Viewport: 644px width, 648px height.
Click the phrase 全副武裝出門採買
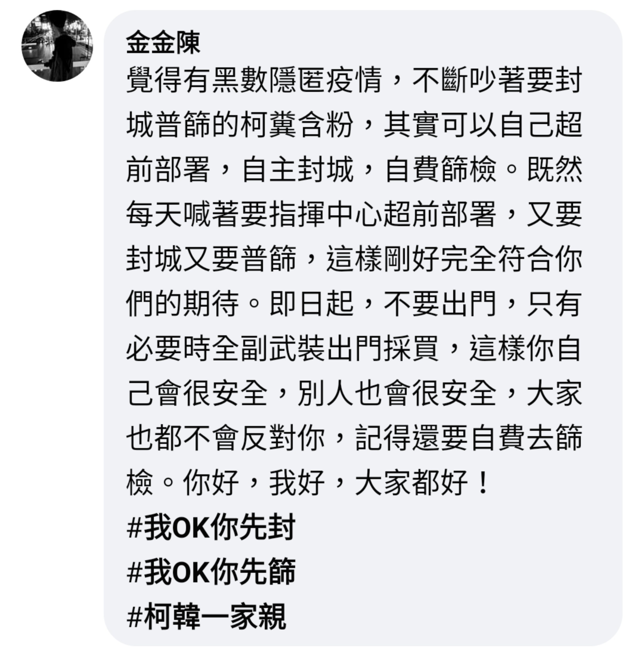(326, 348)
